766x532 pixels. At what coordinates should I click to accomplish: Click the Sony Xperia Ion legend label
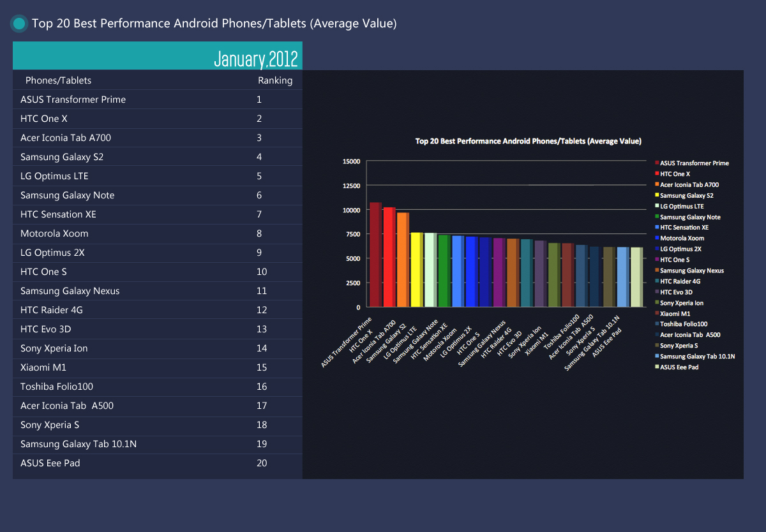682,302
